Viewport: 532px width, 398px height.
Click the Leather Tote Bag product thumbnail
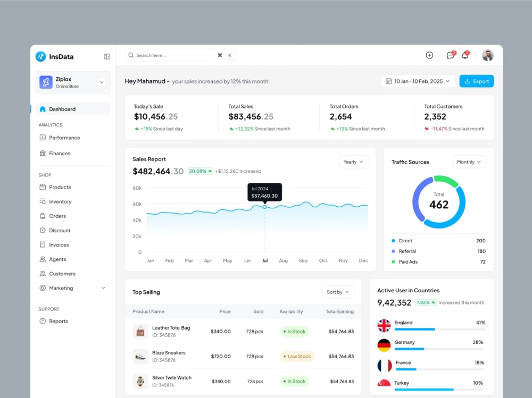click(140, 331)
